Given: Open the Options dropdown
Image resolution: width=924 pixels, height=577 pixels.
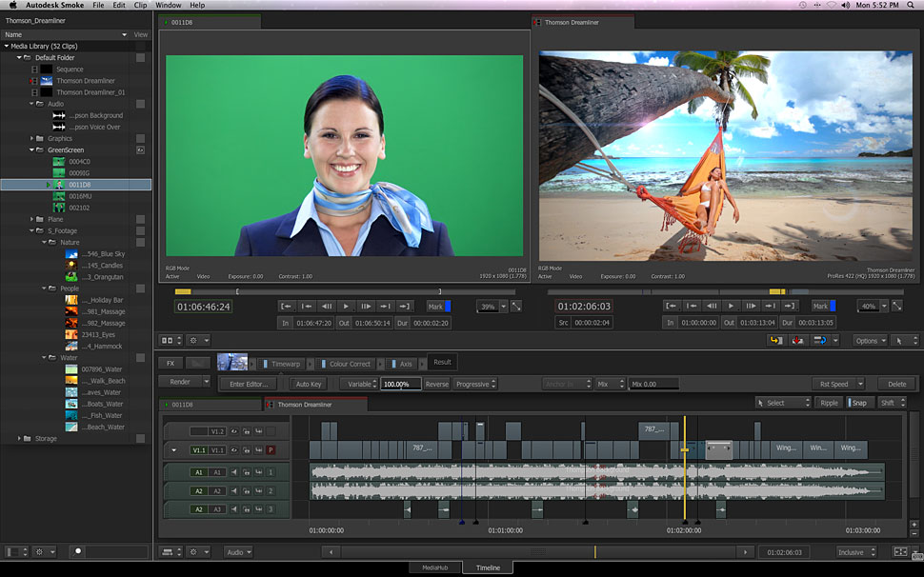Looking at the screenshot, I should tap(870, 340).
